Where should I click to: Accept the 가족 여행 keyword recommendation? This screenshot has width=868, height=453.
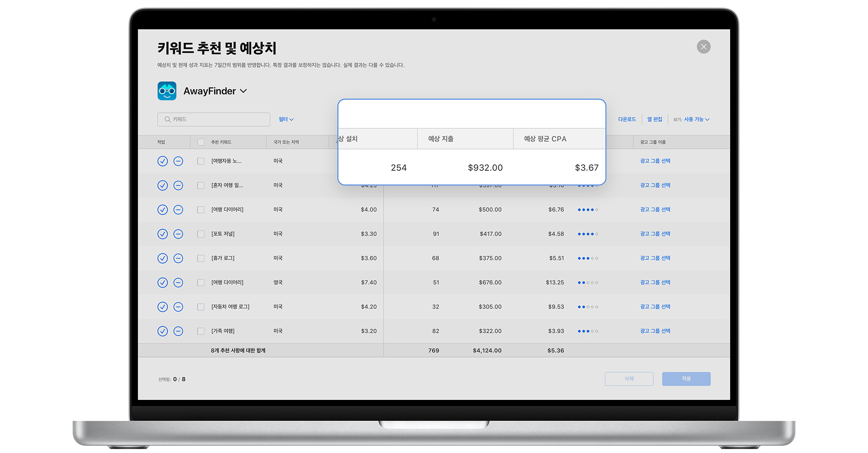(163, 331)
